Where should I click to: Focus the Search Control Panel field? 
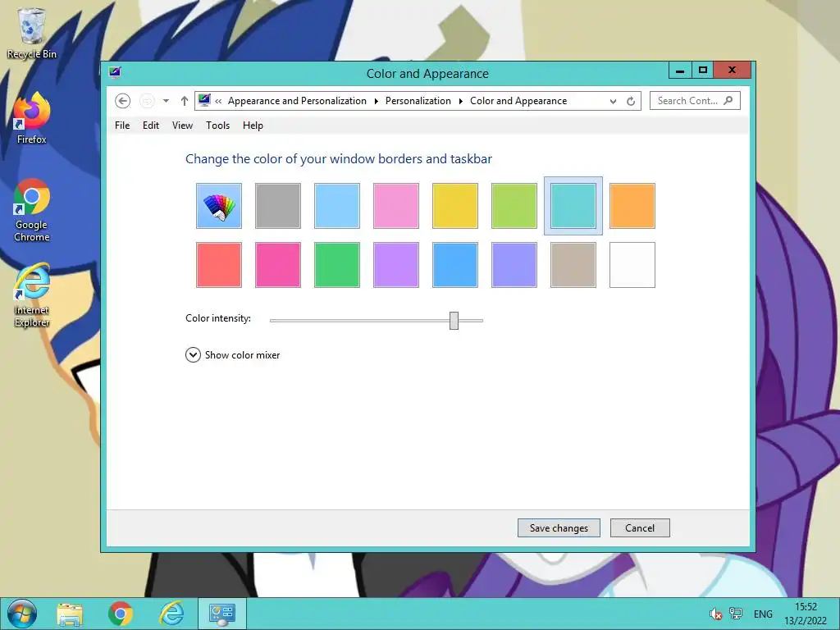tap(695, 101)
